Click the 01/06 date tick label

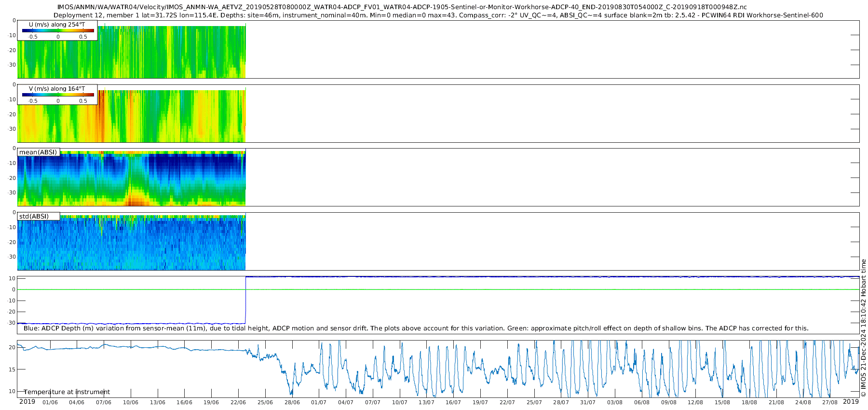(x=50, y=402)
